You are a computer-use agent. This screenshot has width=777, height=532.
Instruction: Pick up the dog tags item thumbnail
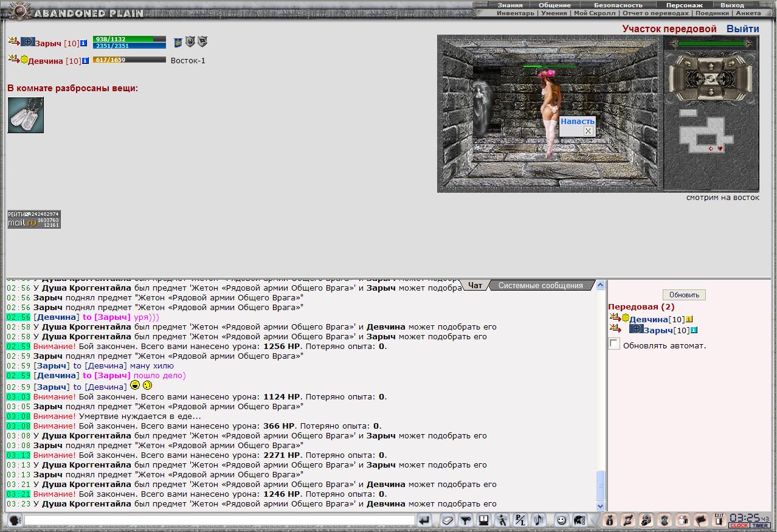tap(26, 115)
